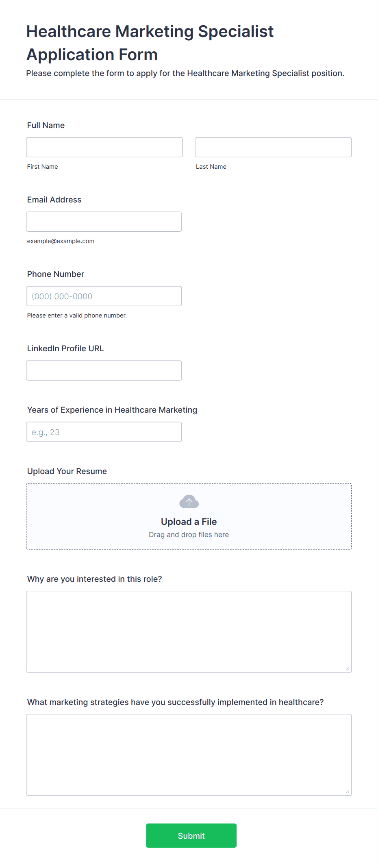Select the Phone Number input box
This screenshot has height=868, width=378.
pyautogui.click(x=104, y=296)
